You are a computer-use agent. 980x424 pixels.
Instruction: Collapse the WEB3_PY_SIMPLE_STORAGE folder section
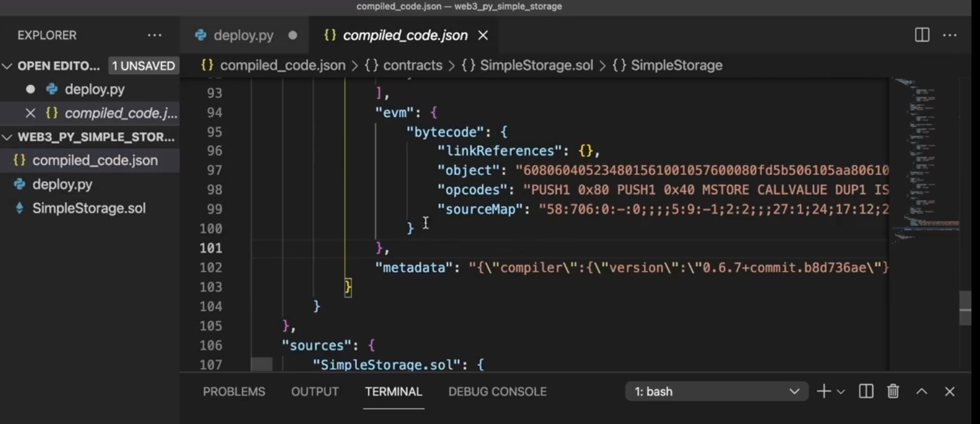[7, 137]
